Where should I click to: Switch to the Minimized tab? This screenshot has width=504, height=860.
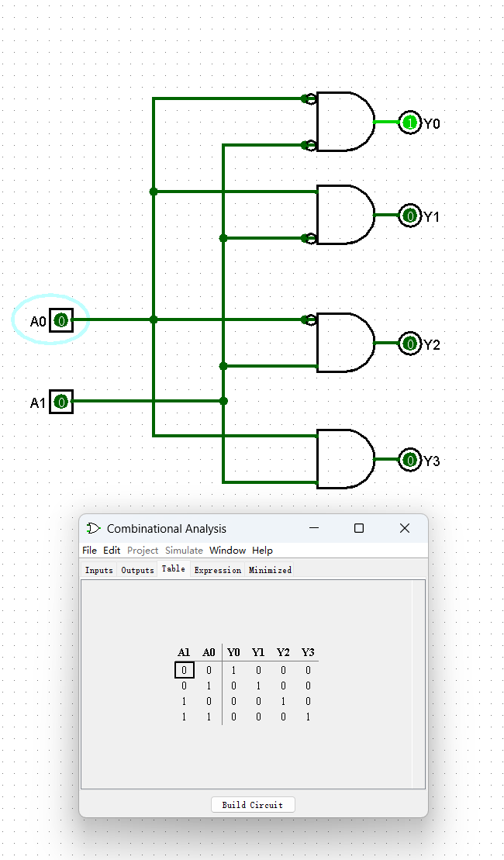pyautogui.click(x=270, y=570)
